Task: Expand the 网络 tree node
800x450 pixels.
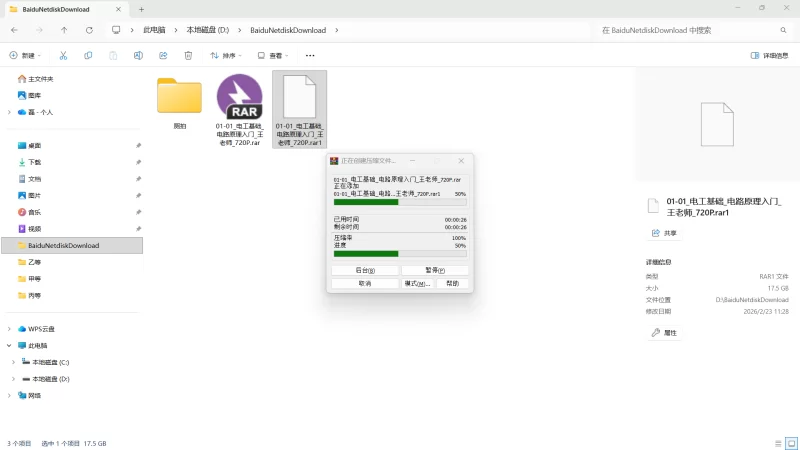Action: 9,395
